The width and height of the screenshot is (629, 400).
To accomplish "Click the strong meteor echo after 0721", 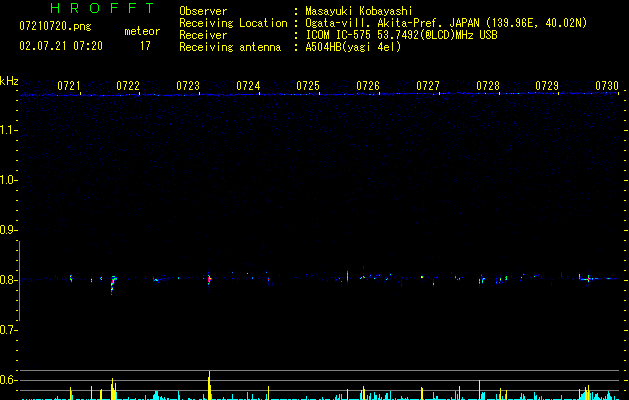I will pyautogui.click(x=113, y=284).
